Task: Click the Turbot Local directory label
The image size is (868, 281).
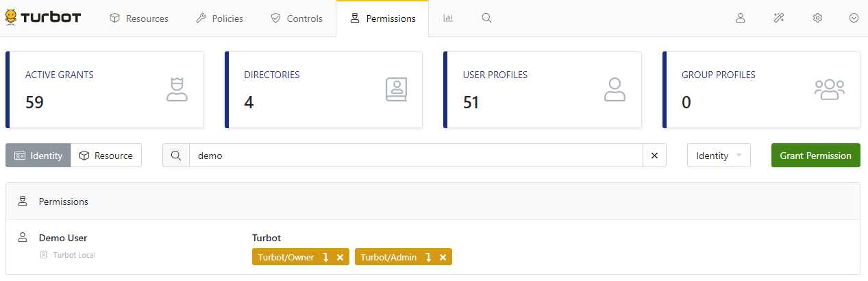Action: click(74, 255)
